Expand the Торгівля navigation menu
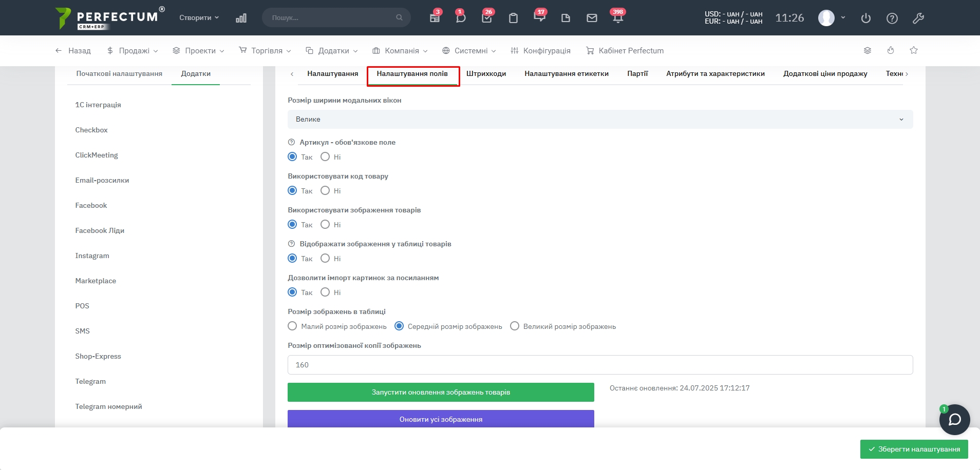Image resolution: width=980 pixels, height=470 pixels. (265, 51)
